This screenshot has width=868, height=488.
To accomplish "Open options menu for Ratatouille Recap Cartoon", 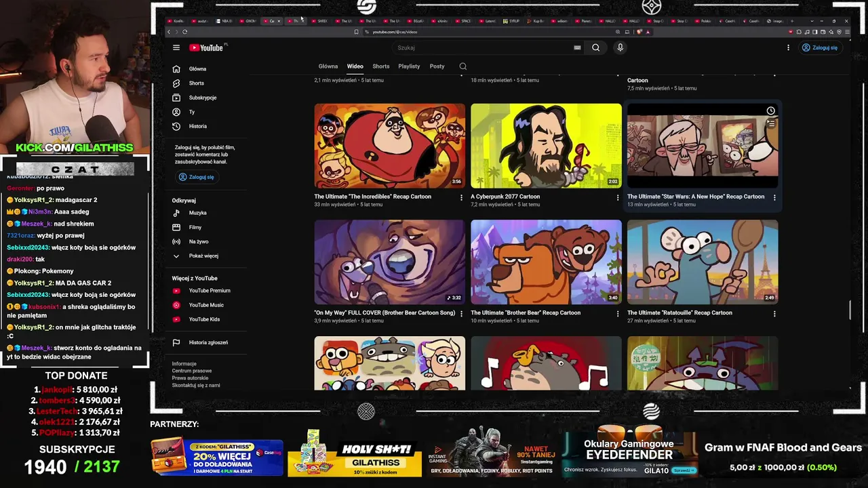I will click(x=774, y=314).
